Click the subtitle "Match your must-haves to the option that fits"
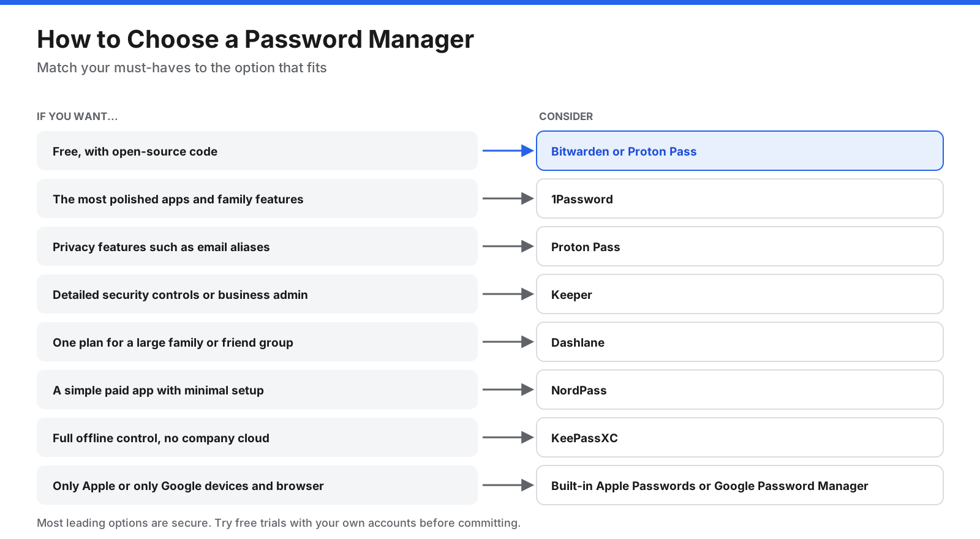Image resolution: width=980 pixels, height=539 pixels. (182, 67)
